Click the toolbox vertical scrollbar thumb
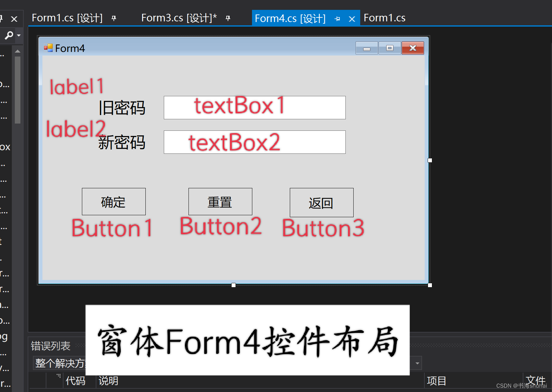Screen dimensions: 552x392 pos(18,90)
